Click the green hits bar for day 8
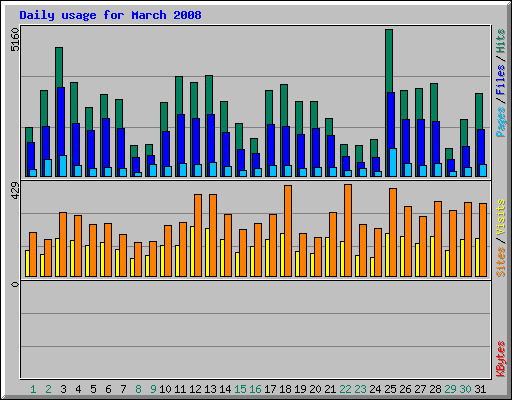The height and width of the screenshot is (400, 512). pos(134,151)
